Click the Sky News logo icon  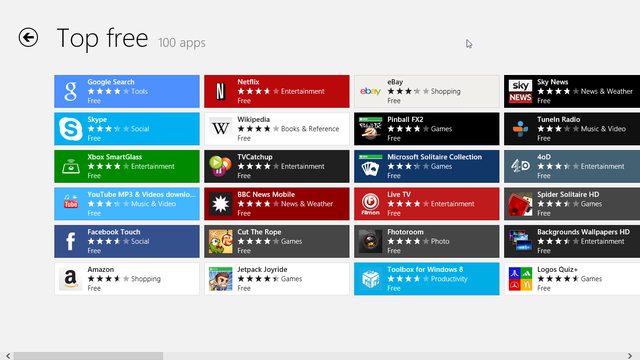coord(520,91)
